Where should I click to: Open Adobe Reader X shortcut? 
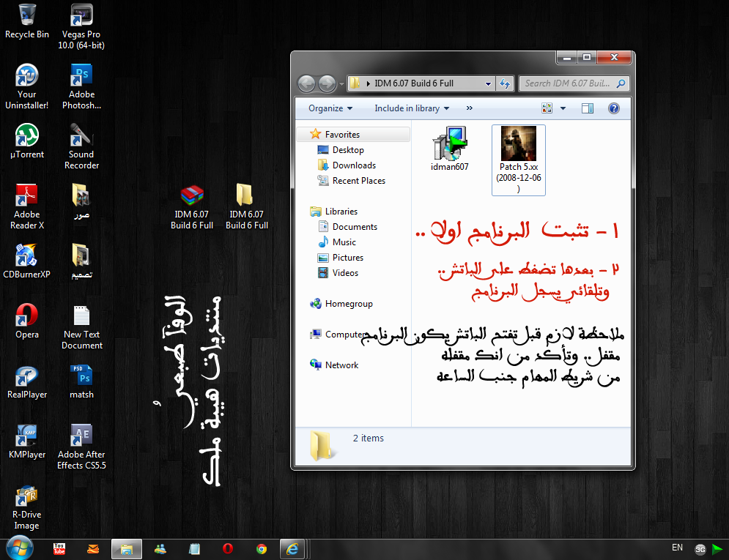pos(27,206)
